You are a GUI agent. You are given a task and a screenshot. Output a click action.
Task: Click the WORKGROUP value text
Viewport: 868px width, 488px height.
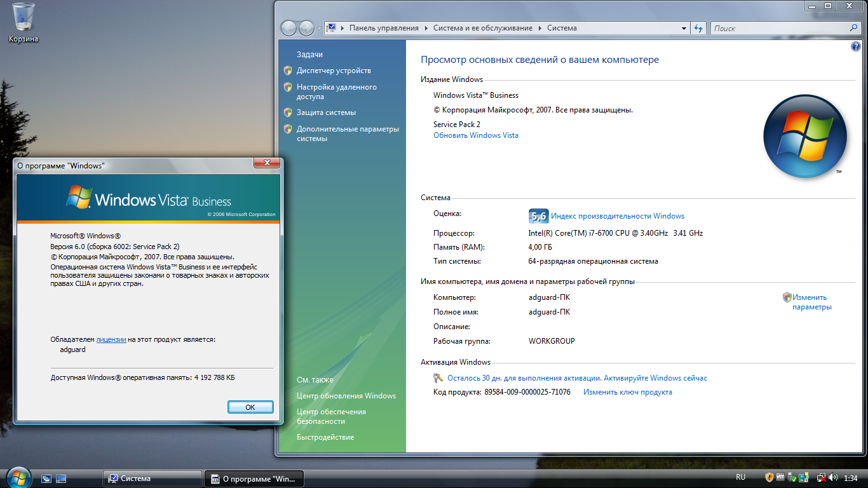point(552,341)
